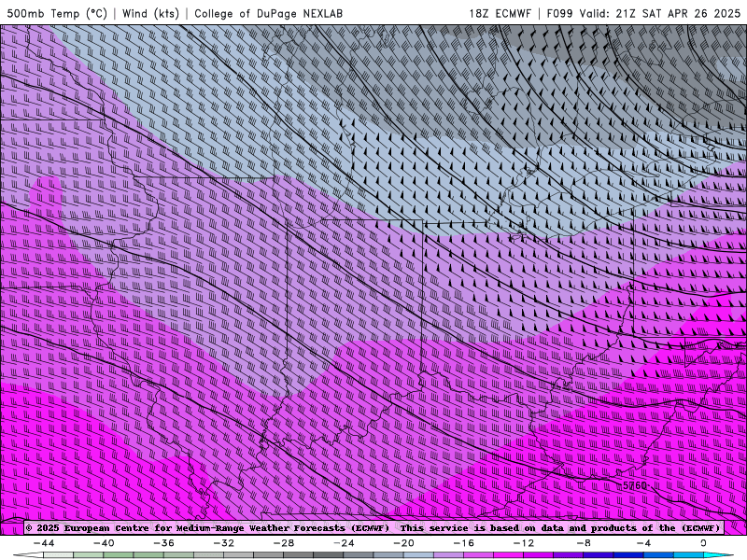Screen dimensions: 747x560
Task: Click the 'Valid: 21Z SAT APR 26 2025' text
Action: (x=660, y=13)
